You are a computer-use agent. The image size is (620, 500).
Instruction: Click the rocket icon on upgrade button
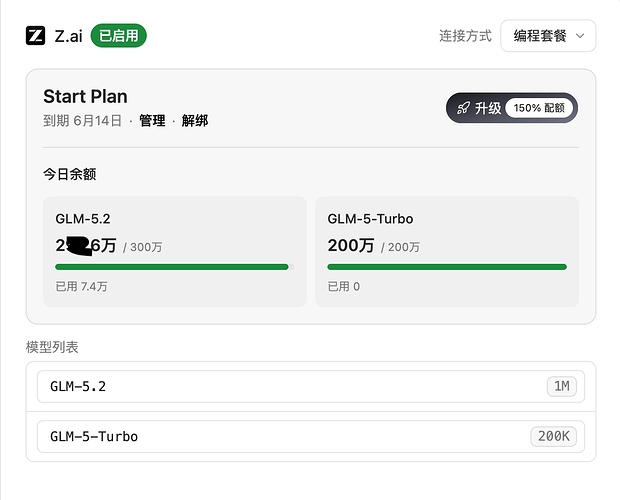(x=463, y=108)
